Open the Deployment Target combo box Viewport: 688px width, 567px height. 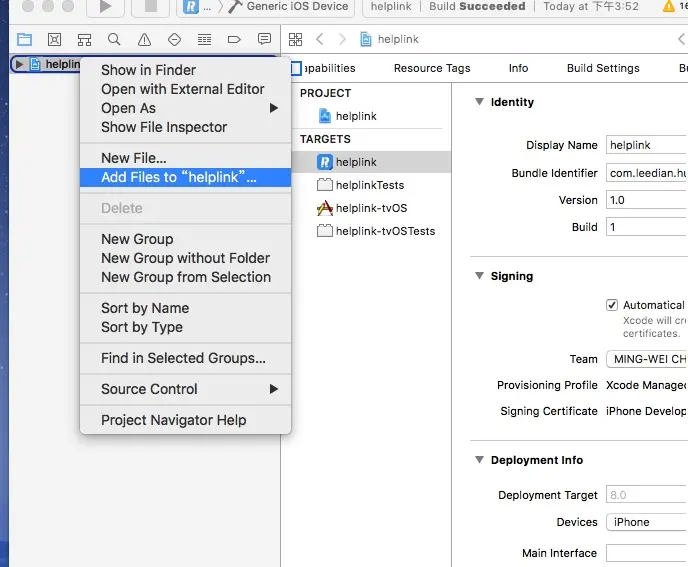point(647,495)
